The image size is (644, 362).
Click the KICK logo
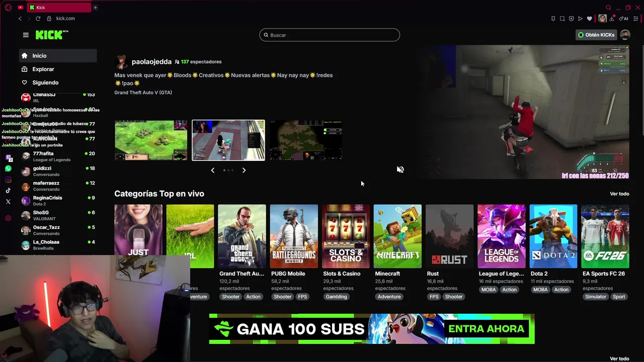tap(52, 35)
